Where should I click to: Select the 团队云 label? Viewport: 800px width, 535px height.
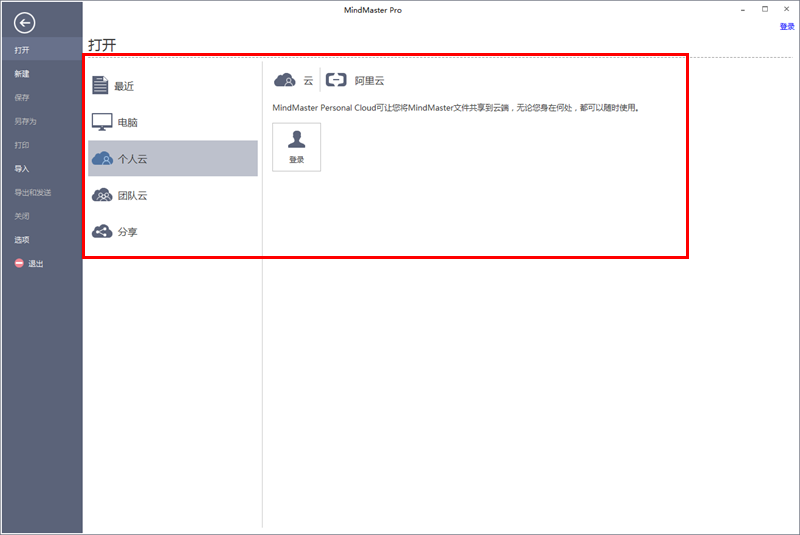pyautogui.click(x=133, y=195)
